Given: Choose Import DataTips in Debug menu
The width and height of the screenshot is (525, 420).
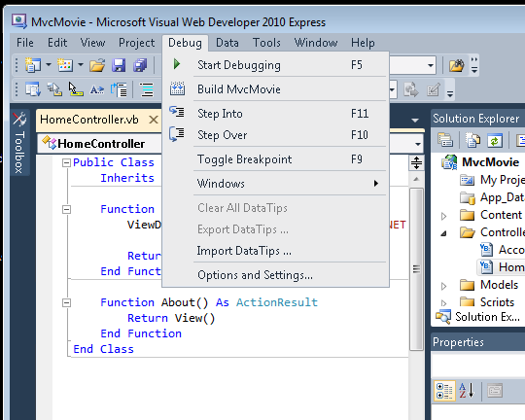Looking at the screenshot, I should 275,251.
